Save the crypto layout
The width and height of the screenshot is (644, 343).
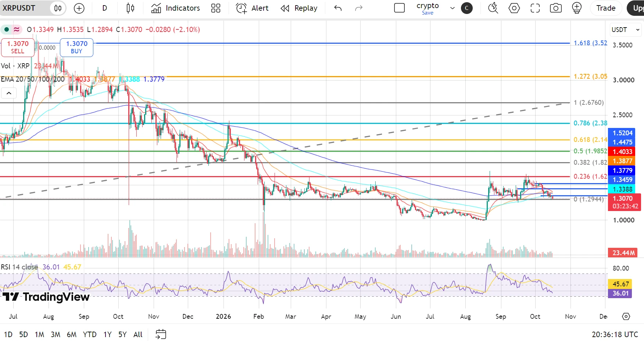[427, 13]
